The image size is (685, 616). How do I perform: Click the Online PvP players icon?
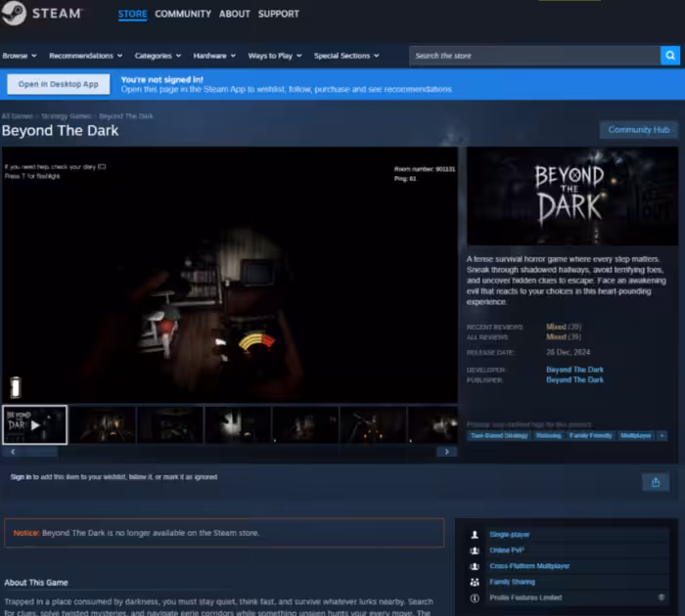point(475,550)
